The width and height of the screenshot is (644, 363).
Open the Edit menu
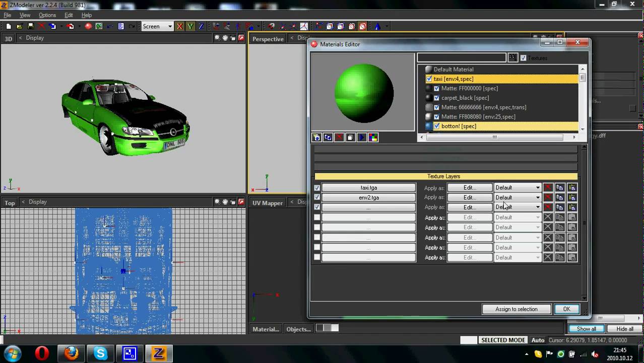click(69, 15)
